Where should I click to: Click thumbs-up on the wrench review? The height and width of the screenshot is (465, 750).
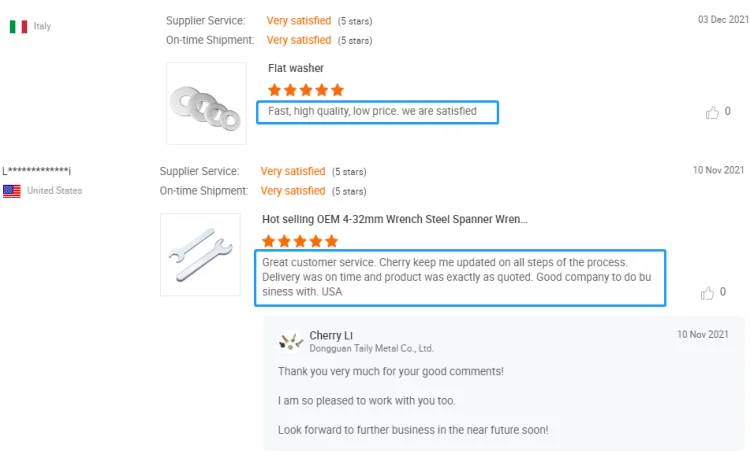coord(708,293)
